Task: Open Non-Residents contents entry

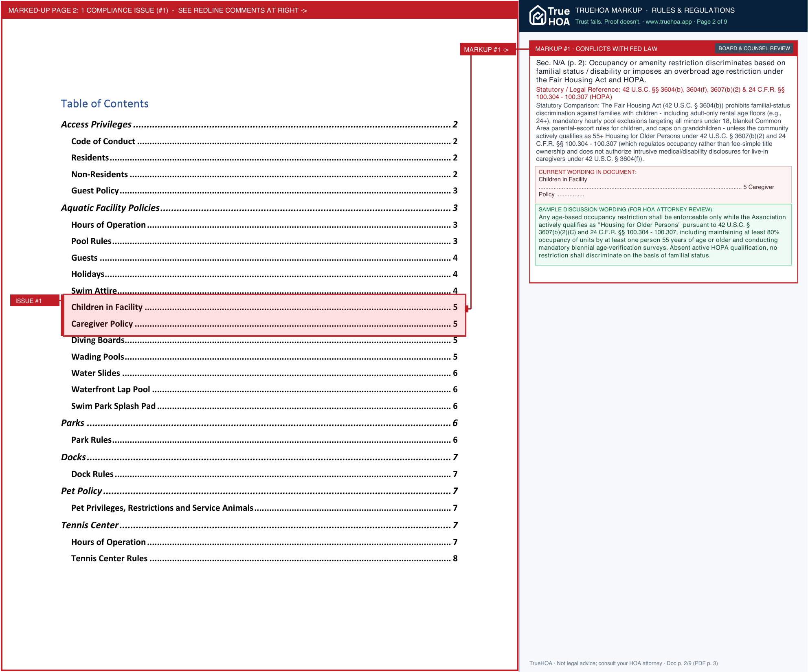Action: tap(264, 174)
